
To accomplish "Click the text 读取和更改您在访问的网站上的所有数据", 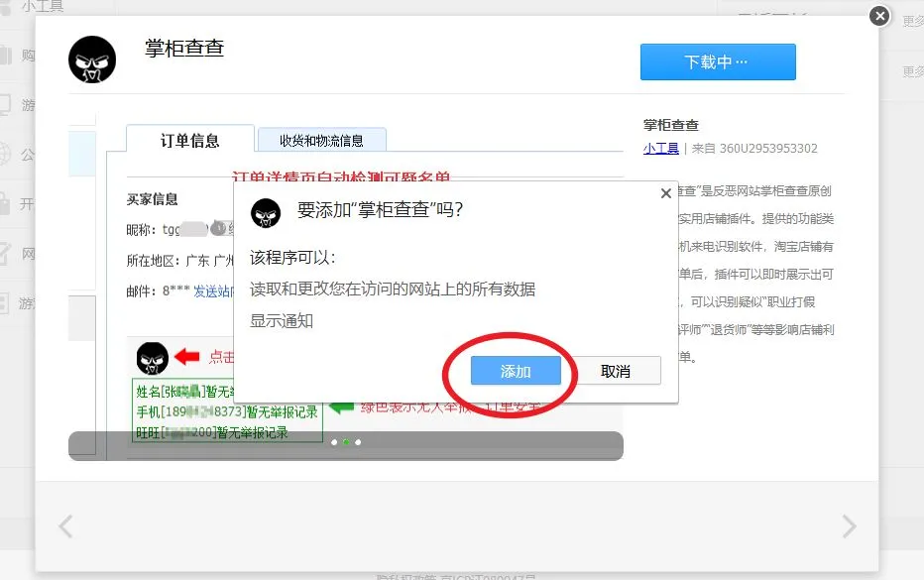I will point(393,290).
